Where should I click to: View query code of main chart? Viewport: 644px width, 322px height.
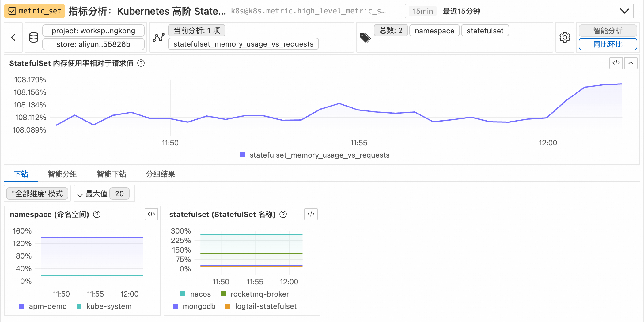(x=616, y=63)
